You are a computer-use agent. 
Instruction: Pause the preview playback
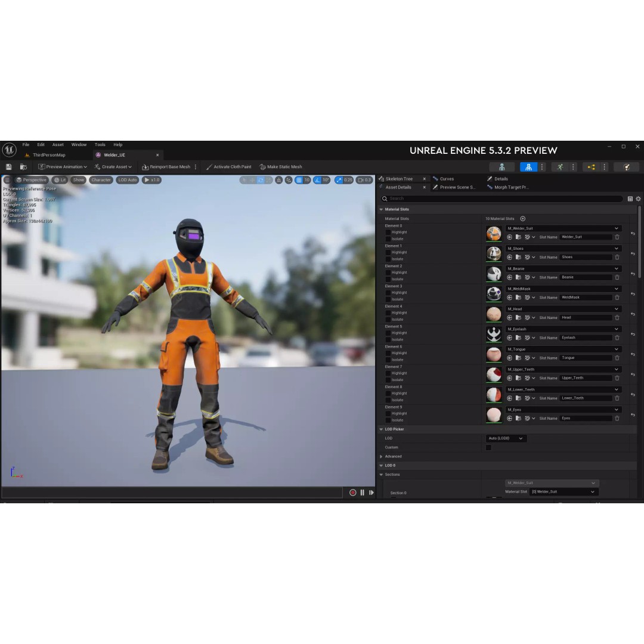click(x=363, y=493)
